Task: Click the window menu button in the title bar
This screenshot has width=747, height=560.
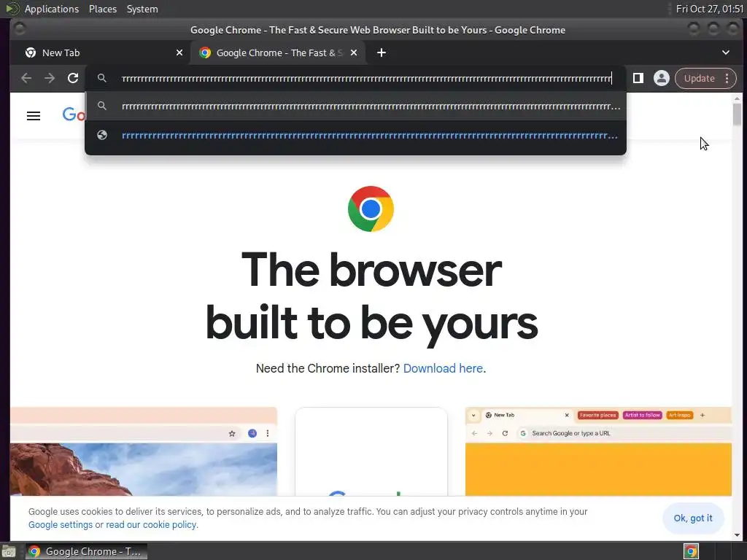Action: pos(20,29)
